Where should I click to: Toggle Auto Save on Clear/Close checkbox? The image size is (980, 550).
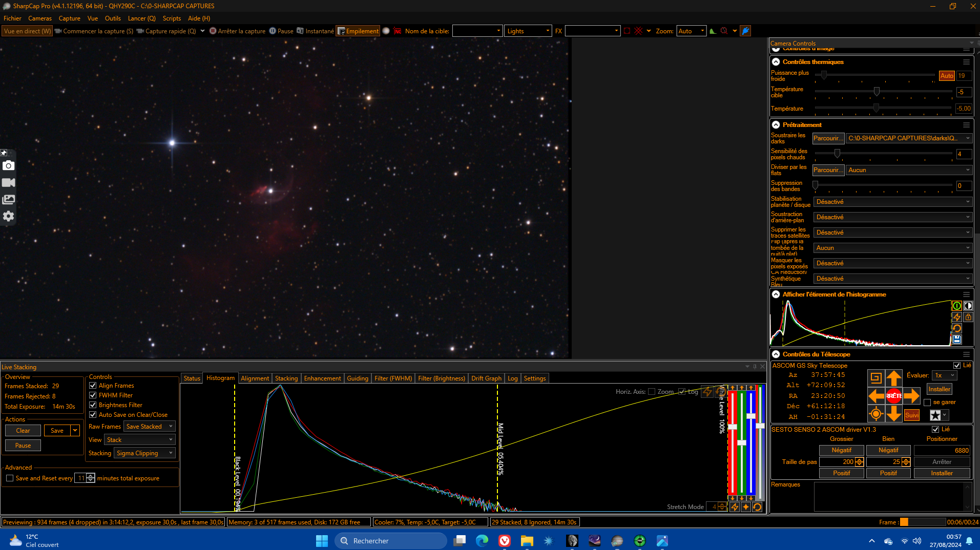(93, 415)
